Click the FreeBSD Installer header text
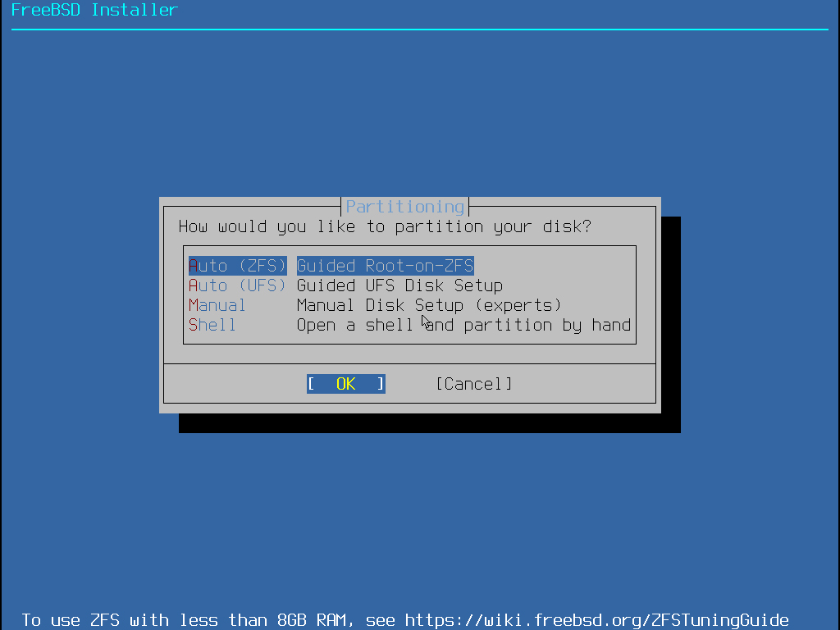 [x=94, y=10]
